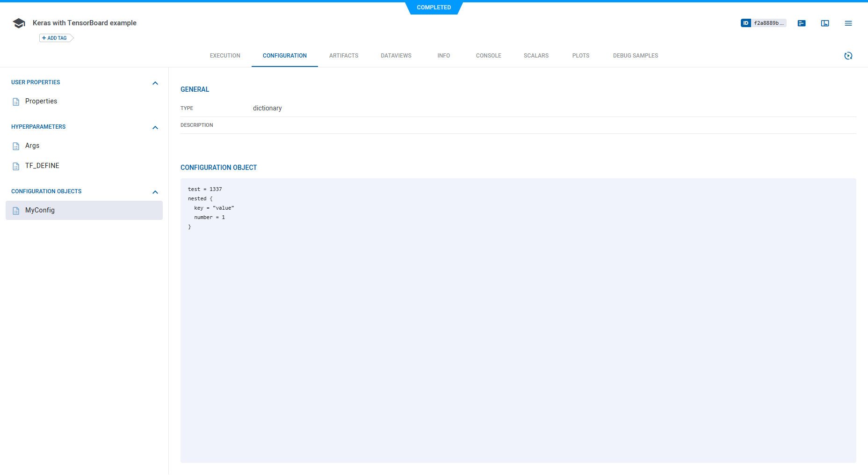Click the document icon next to TF_DEFINE

click(x=15, y=166)
